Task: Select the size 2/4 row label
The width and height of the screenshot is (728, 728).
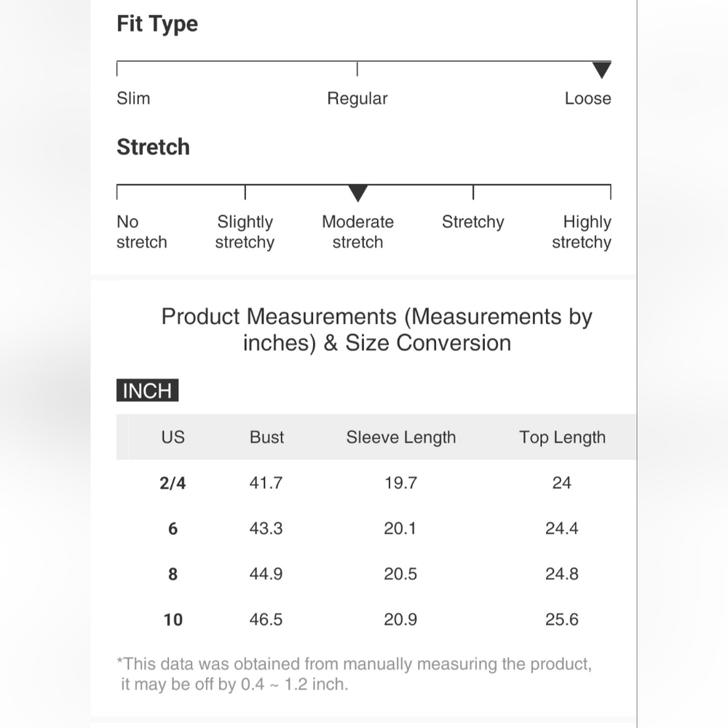Action: [173, 483]
